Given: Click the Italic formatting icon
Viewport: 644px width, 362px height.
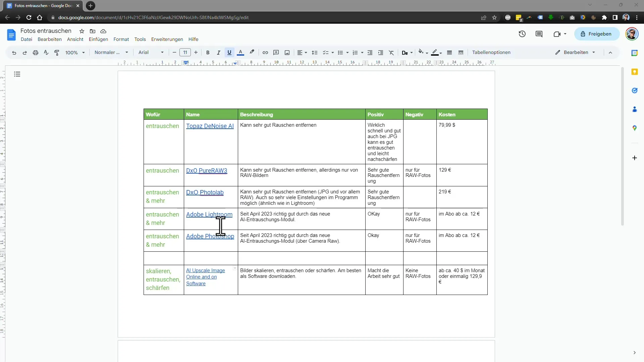Looking at the screenshot, I should point(218,52).
